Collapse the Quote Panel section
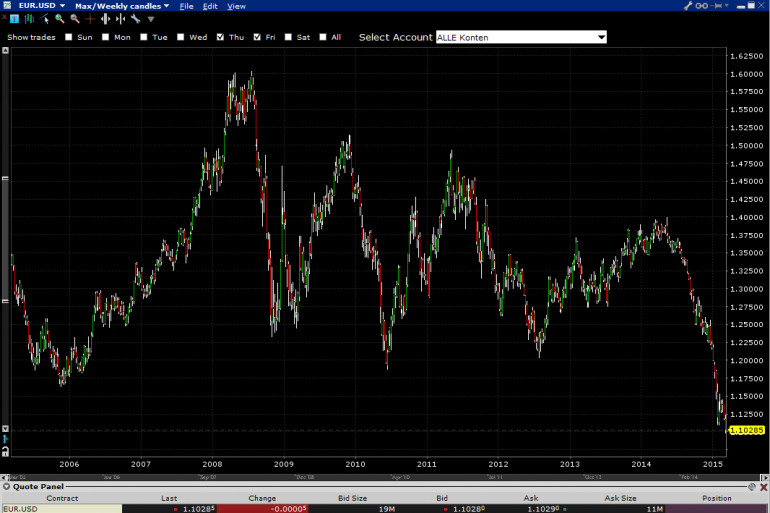This screenshot has width=770, height=513. pyautogui.click(x=6, y=486)
